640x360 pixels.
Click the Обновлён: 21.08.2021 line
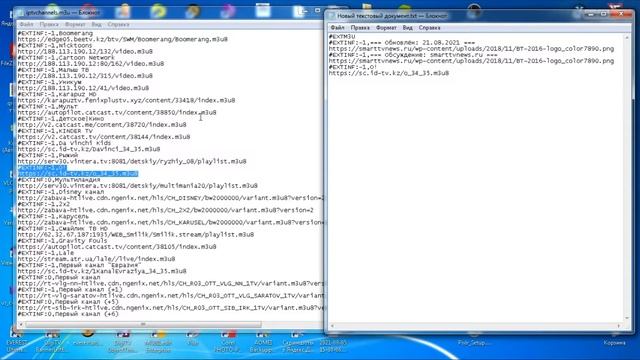(402, 42)
